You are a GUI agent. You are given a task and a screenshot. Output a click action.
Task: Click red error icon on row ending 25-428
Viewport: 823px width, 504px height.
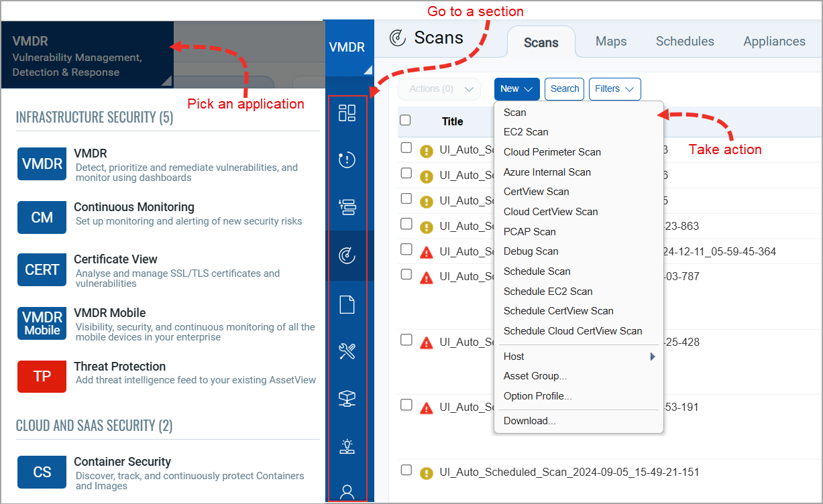[426, 343]
